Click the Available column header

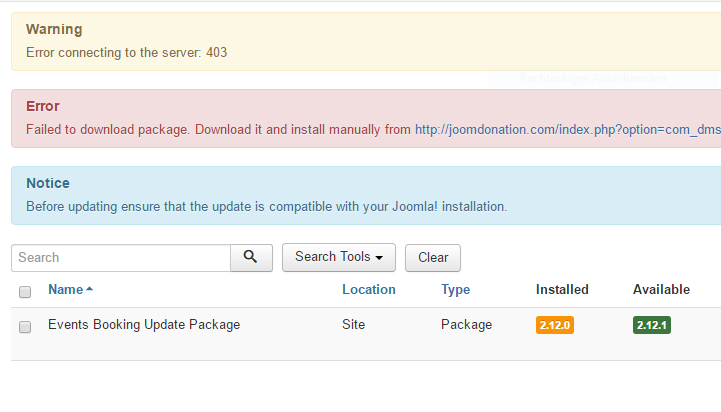tap(661, 290)
